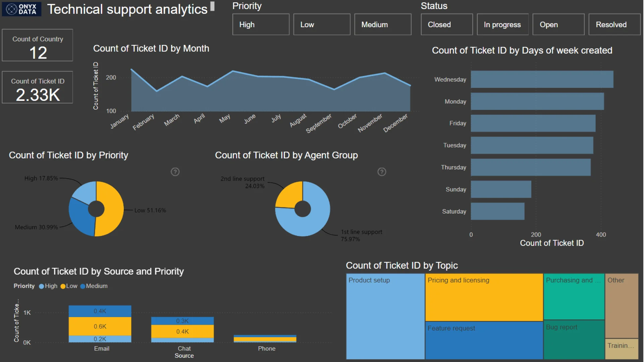Click the December axis label
This screenshot has width=644, height=362.
tap(395, 123)
